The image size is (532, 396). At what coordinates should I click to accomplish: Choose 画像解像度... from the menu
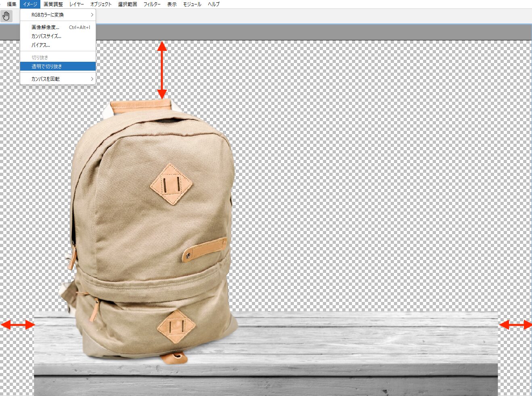(58, 27)
